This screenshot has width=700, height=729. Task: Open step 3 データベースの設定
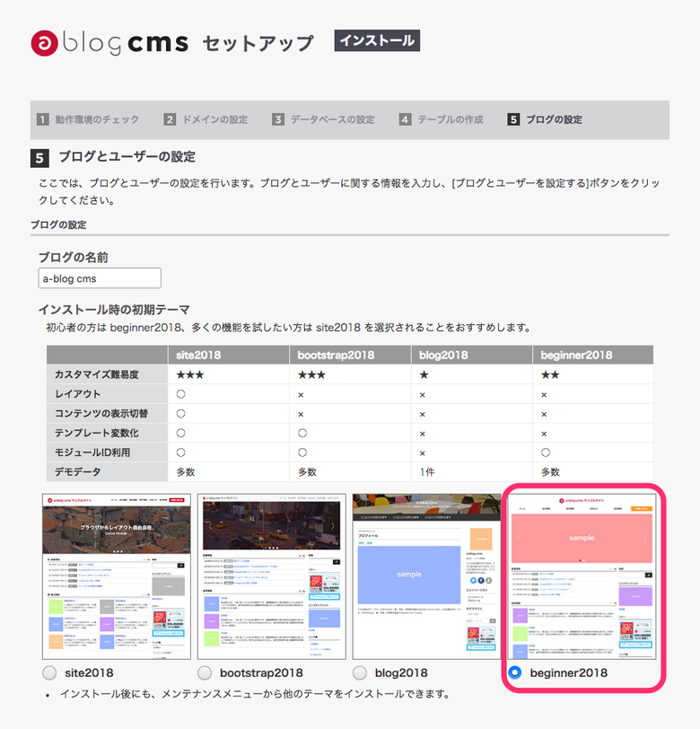pyautogui.click(x=324, y=119)
